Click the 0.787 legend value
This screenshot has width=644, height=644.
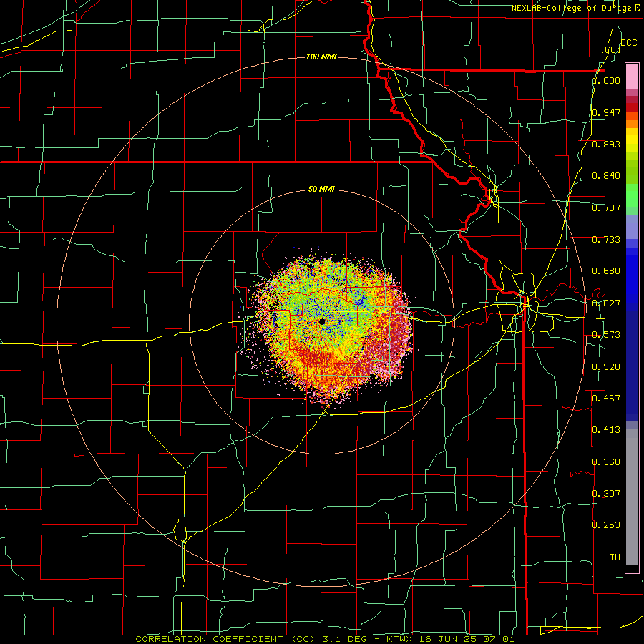click(x=606, y=208)
